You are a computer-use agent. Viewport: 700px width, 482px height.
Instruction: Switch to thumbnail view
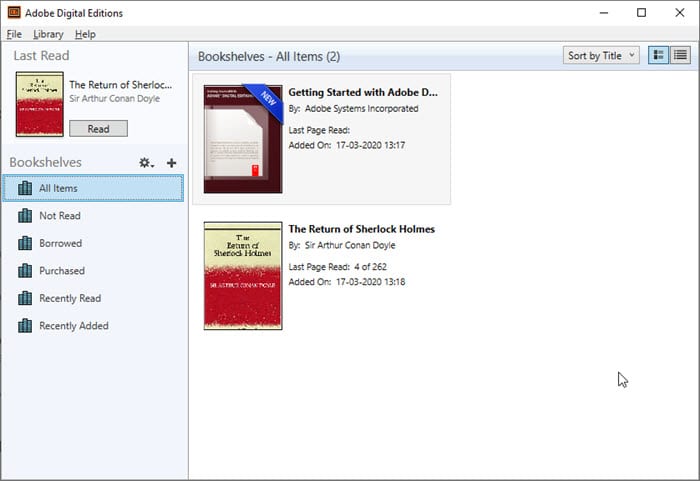click(658, 55)
